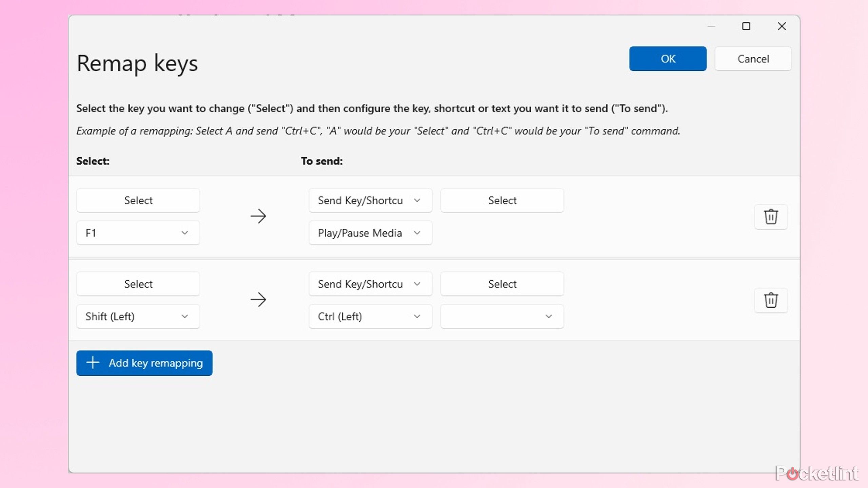Click the delete icon for second remapping

tap(771, 300)
